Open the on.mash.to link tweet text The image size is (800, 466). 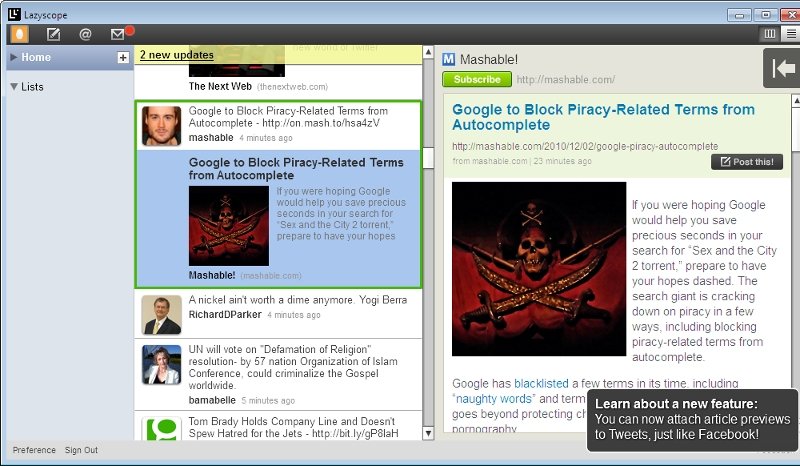pyautogui.click(x=320, y=123)
